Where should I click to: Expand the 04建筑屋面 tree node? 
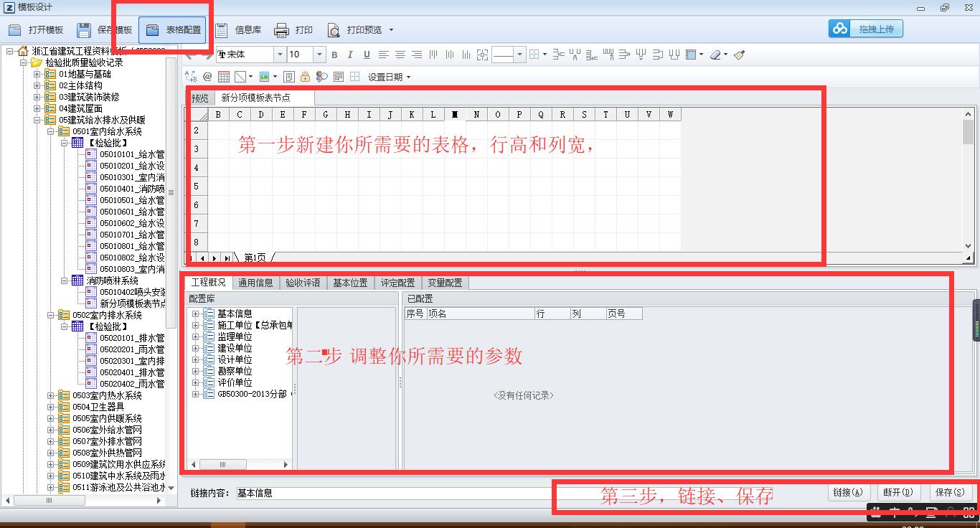[x=37, y=108]
